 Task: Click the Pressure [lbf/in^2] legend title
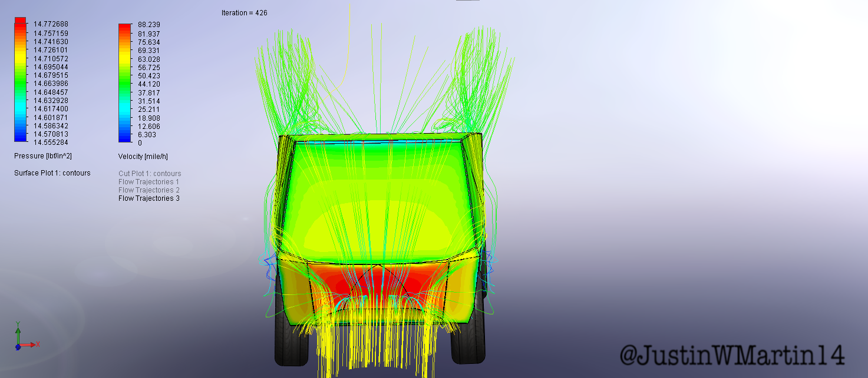pos(42,156)
